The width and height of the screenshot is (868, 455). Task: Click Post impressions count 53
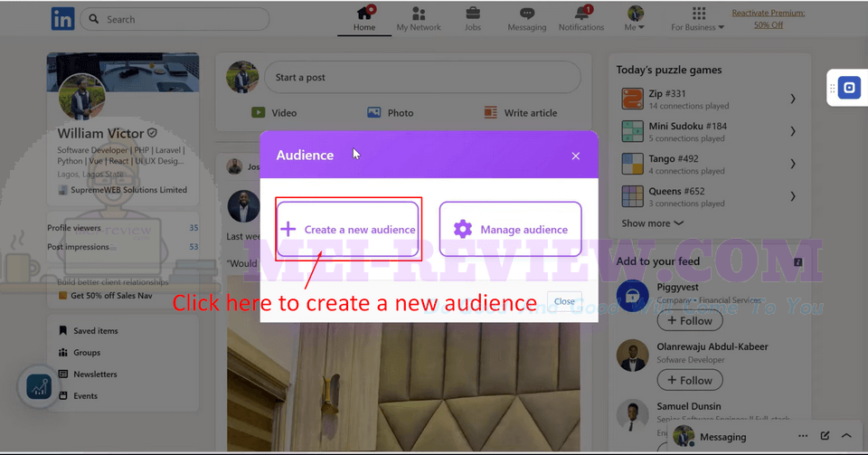193,247
